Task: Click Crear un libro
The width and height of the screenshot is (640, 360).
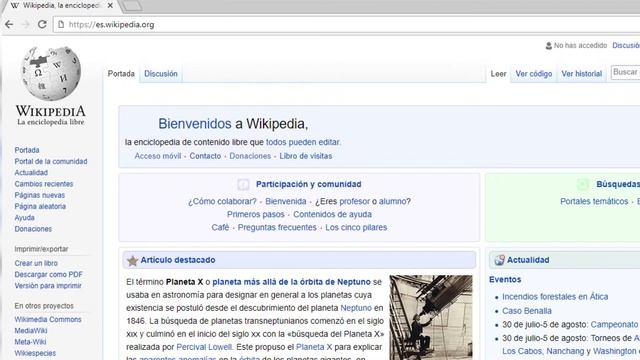Action: [36, 263]
